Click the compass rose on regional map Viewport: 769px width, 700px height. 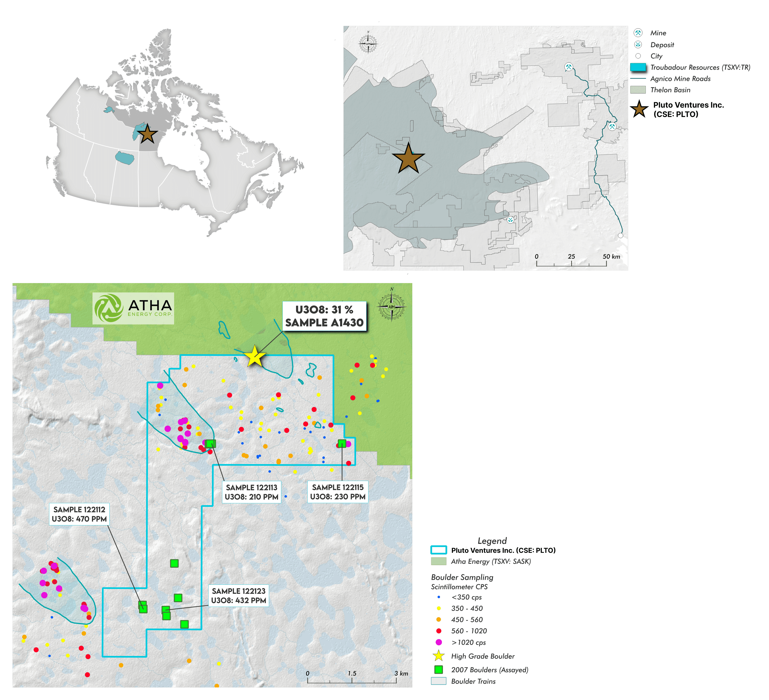pos(368,43)
